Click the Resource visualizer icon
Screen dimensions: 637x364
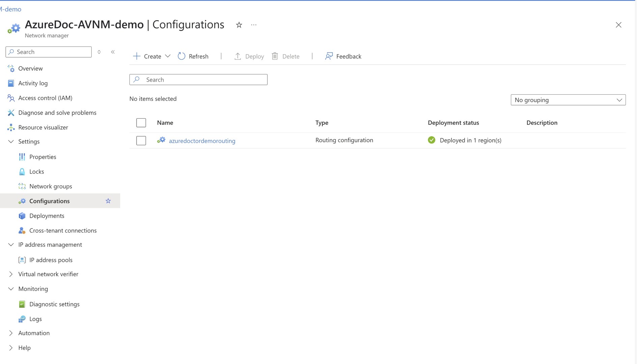(11, 127)
